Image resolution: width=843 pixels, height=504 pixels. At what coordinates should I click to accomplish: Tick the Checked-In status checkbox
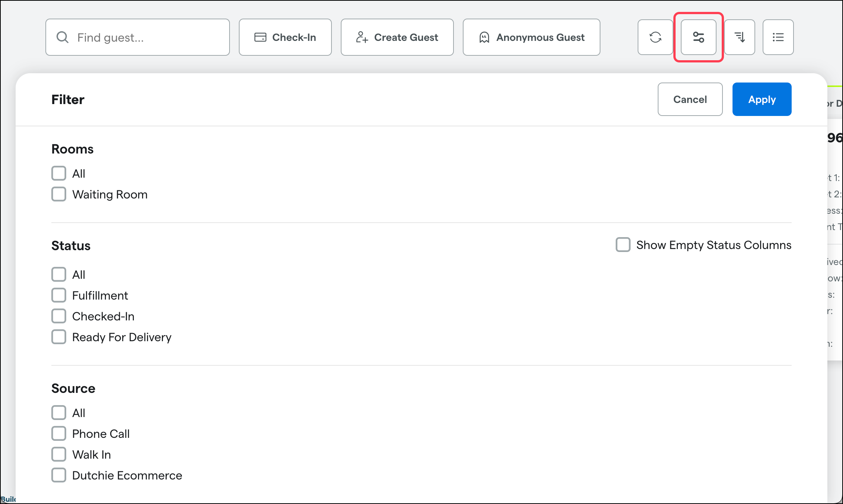point(59,316)
